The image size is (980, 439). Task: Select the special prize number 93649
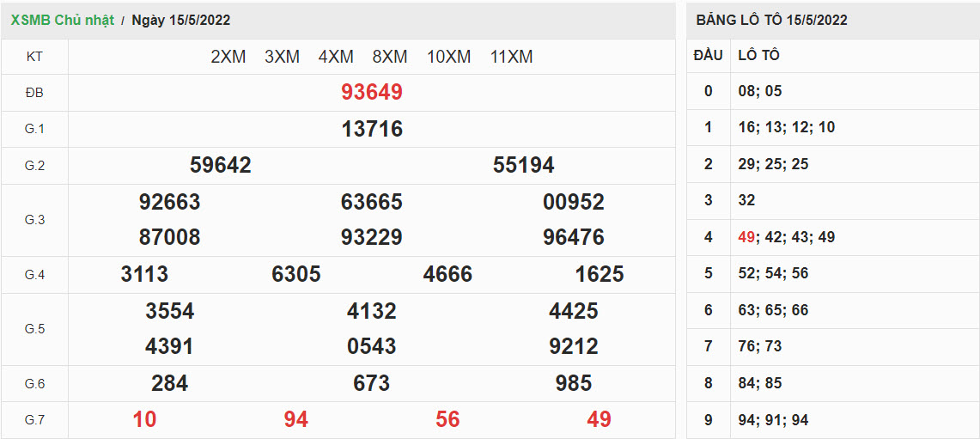(371, 92)
